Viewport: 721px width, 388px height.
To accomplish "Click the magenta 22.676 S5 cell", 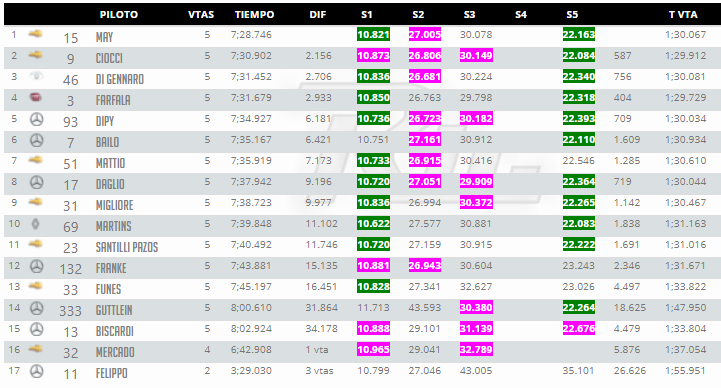I will pyautogui.click(x=578, y=329).
